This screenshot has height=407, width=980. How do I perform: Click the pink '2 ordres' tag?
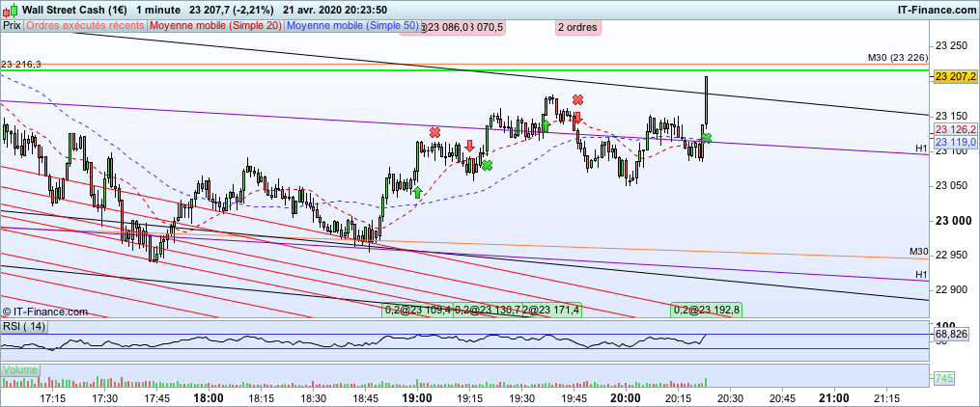click(x=578, y=27)
